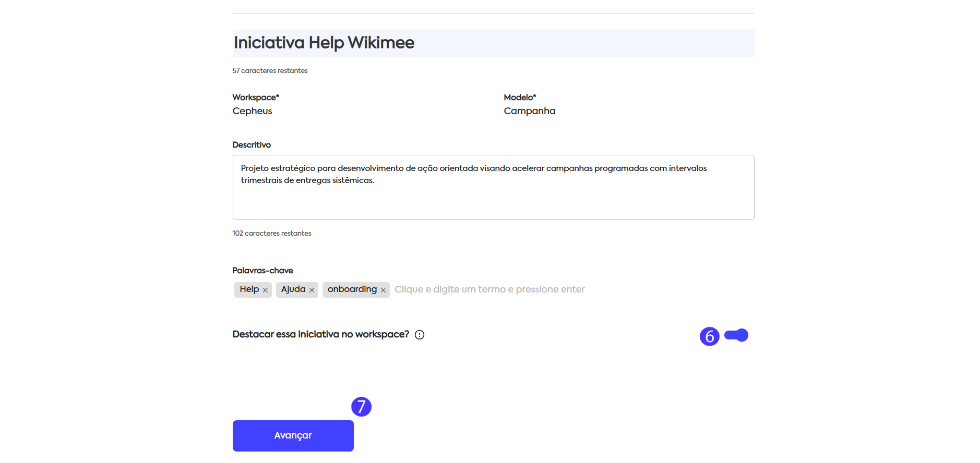This screenshot has height=463, width=980.
Task: Click the step 6 numbered badge
Action: point(709,337)
